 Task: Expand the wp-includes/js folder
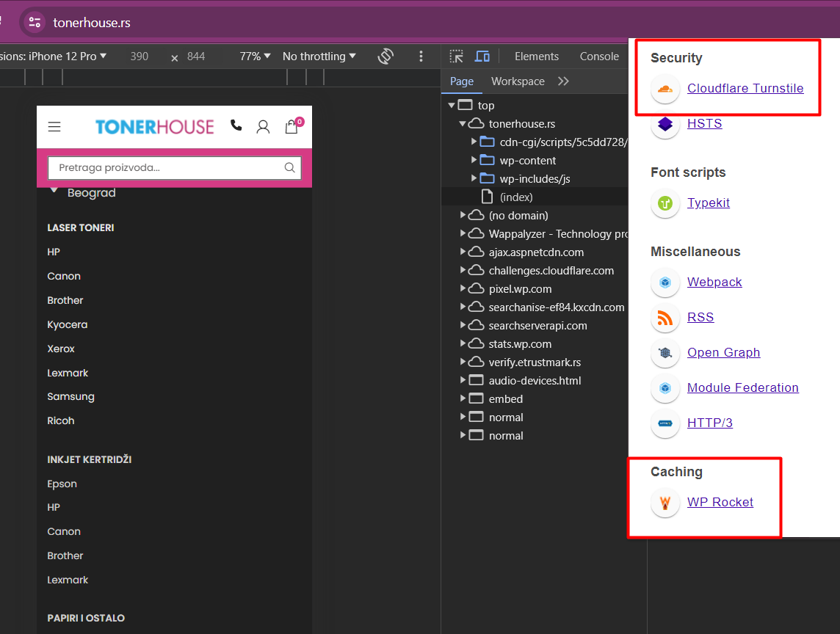474,178
